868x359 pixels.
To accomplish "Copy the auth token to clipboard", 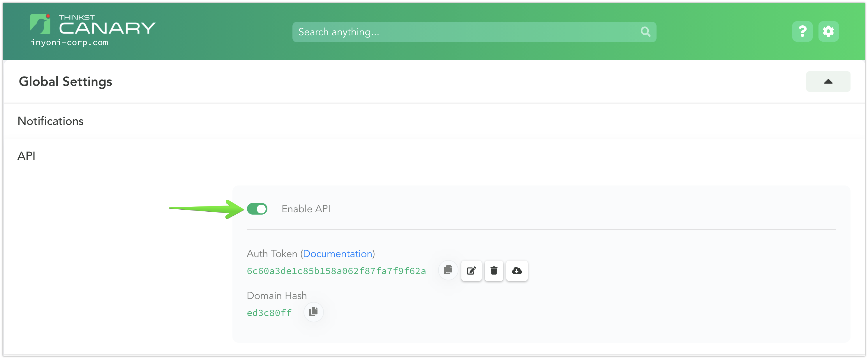I will [448, 270].
